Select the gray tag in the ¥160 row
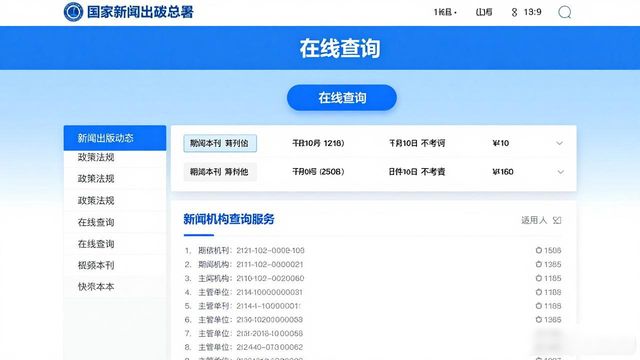Image resolution: width=640 pixels, height=360 pixels. pos(220,172)
